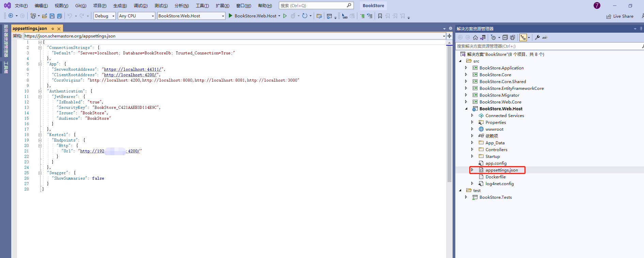The width and height of the screenshot is (644, 258).
Task: Navigate backward with the back arrow icon
Action: (11, 16)
